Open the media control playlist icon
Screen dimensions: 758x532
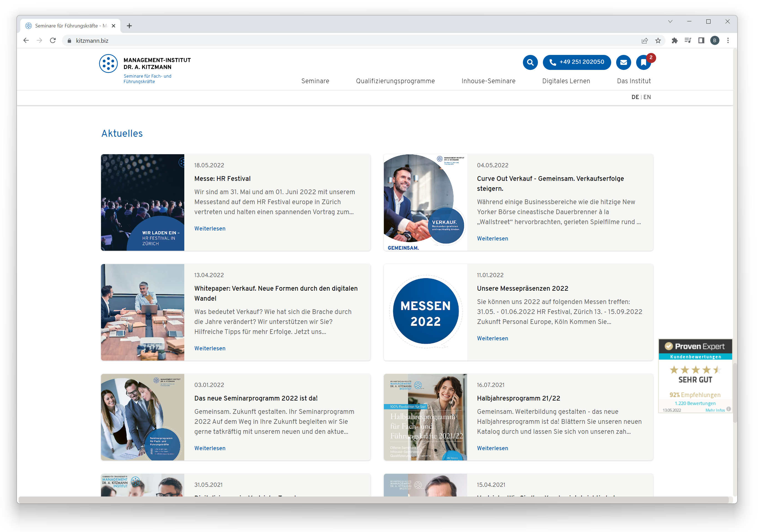[x=688, y=40]
